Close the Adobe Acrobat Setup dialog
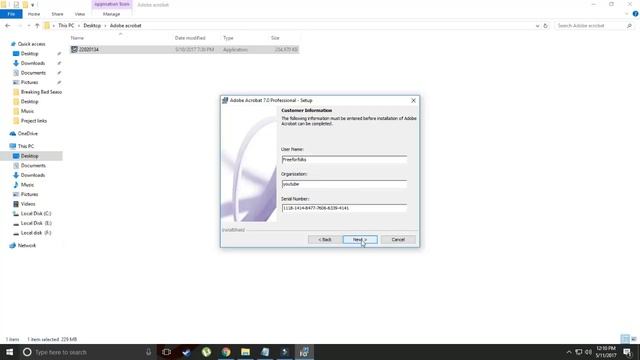Image resolution: width=640 pixels, height=360 pixels. pos(413,100)
